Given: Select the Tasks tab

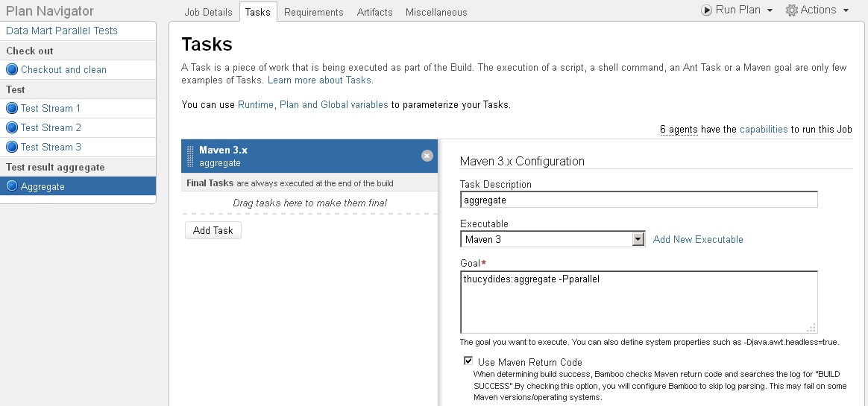Looking at the screenshot, I should pos(257,12).
